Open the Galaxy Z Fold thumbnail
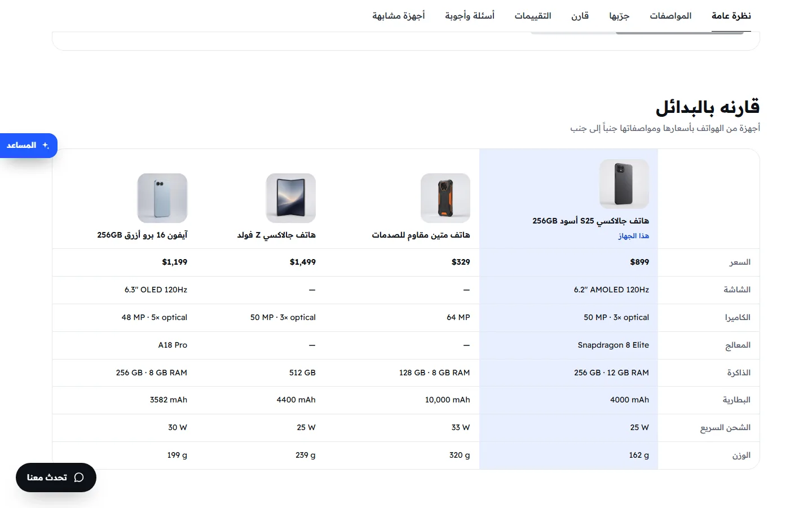The width and height of the screenshot is (812, 508). [x=291, y=198]
